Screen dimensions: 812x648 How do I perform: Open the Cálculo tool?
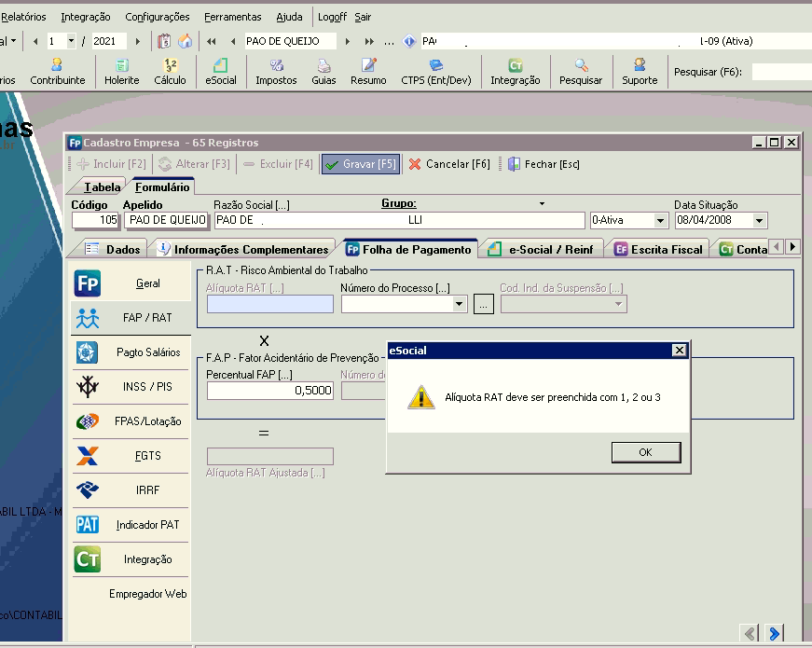[x=170, y=72]
